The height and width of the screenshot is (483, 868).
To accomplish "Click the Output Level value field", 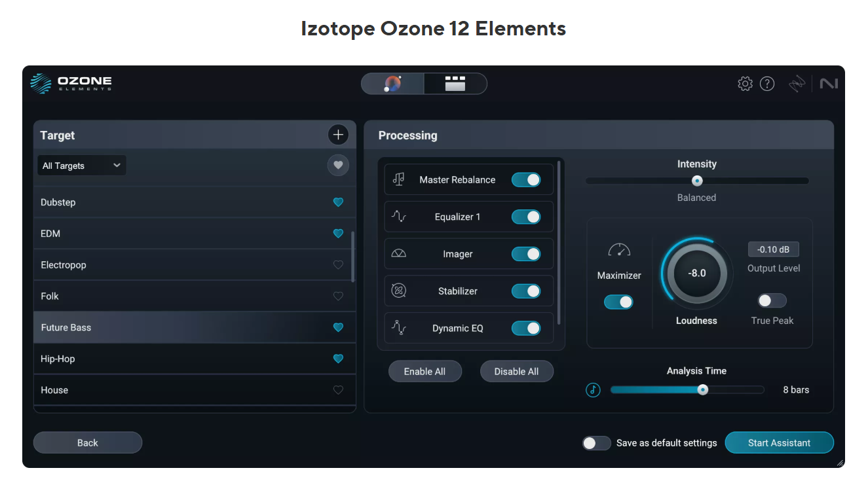I will pyautogui.click(x=773, y=249).
